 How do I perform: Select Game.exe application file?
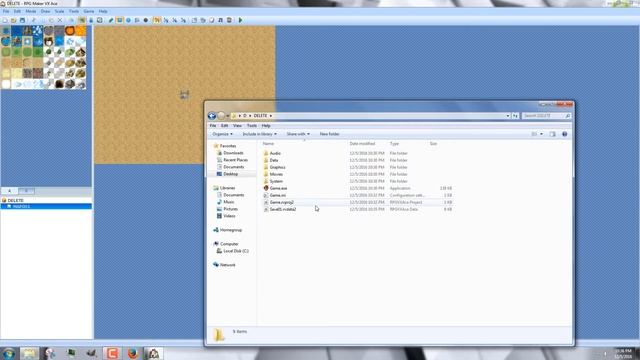coord(278,188)
